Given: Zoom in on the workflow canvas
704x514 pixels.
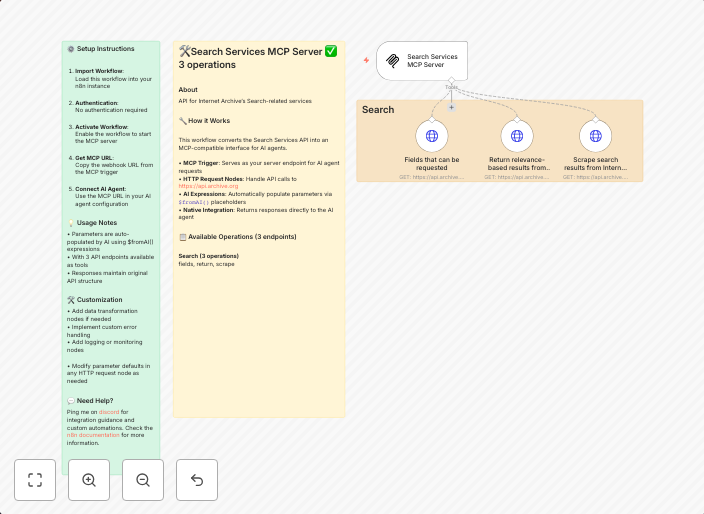Looking at the screenshot, I should tap(89, 480).
